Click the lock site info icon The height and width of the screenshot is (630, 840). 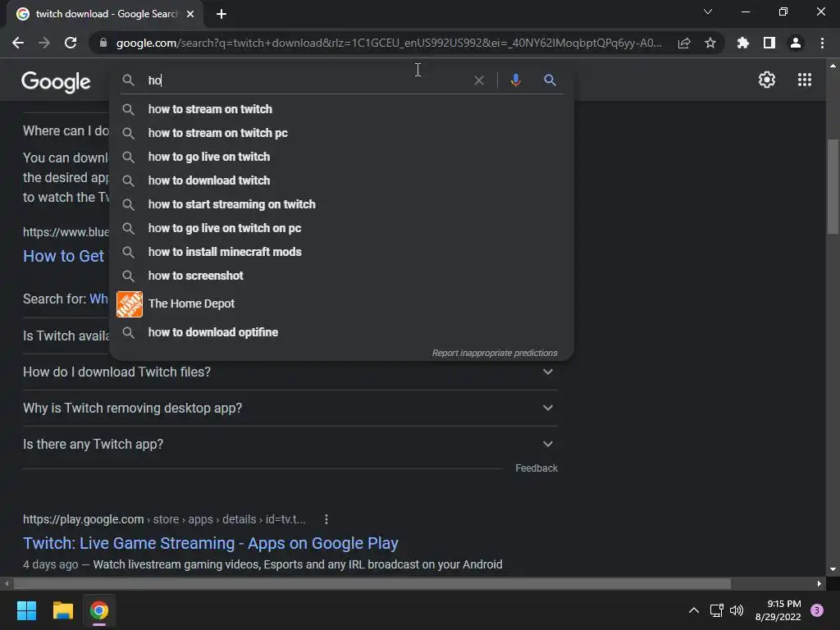[x=103, y=43]
